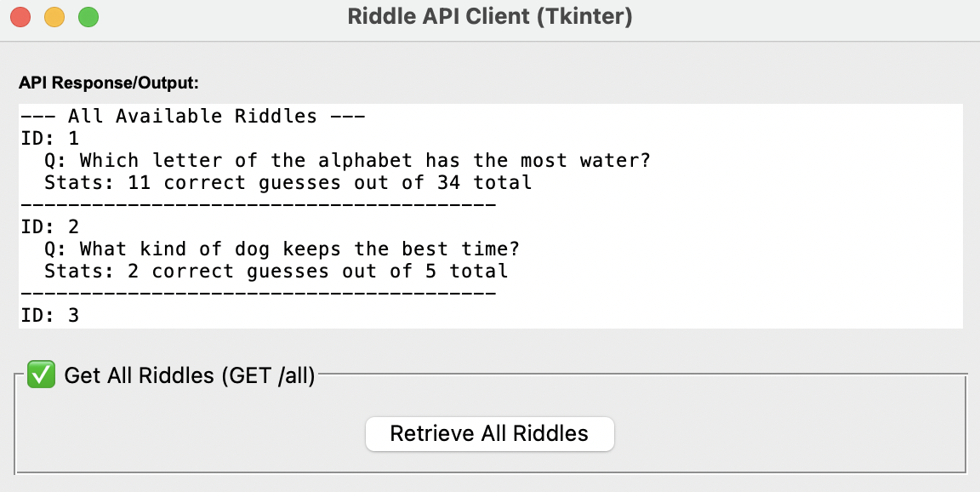
Task: Click the dashed separator below riddle 2
Action: click(257, 293)
